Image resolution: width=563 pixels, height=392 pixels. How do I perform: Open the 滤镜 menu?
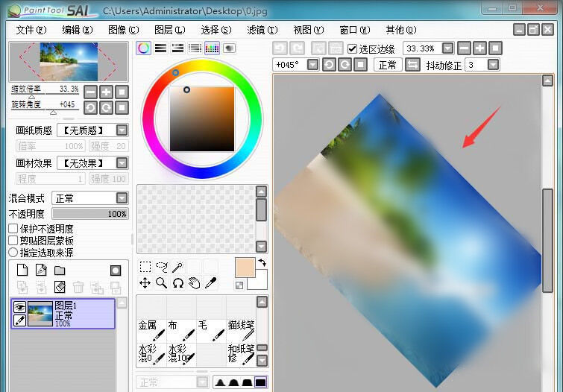[262, 30]
